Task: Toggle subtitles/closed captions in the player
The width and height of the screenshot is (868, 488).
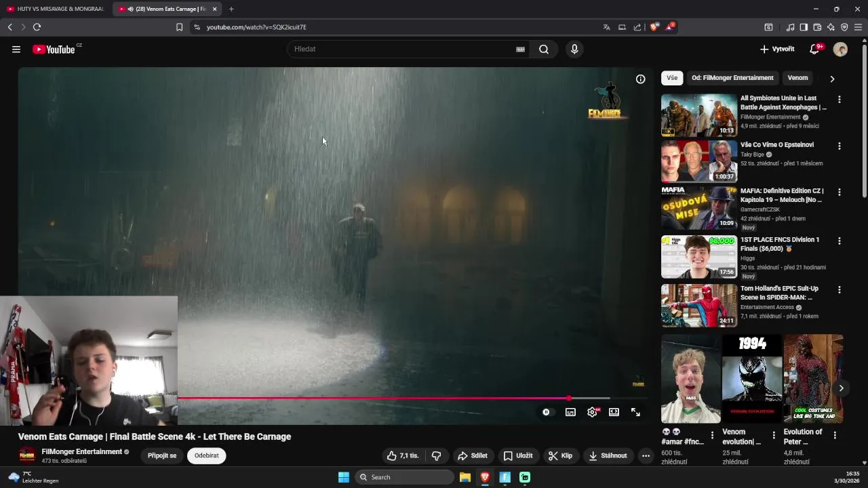Action: pos(570,412)
